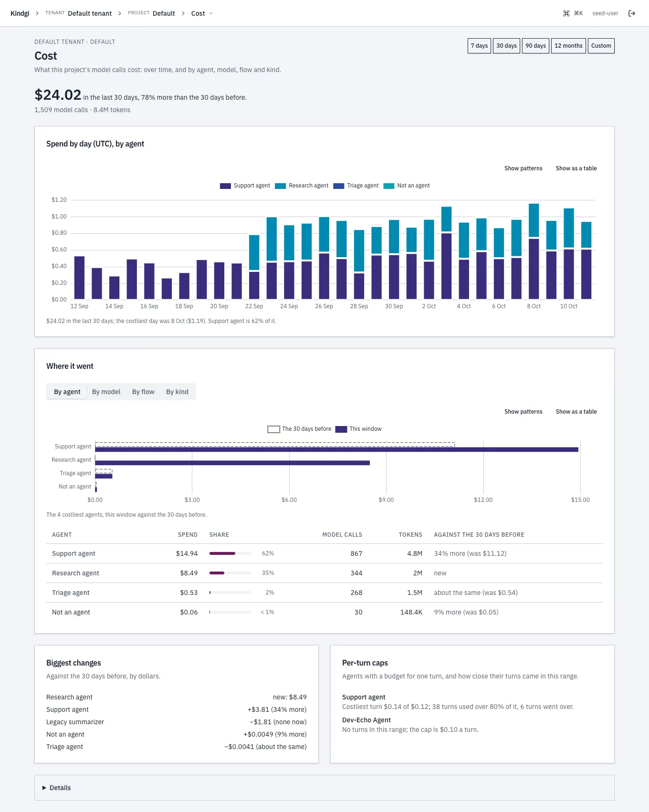649x812 pixels.
Task: Open the command palette ⌘K shortcut
Action: [573, 13]
